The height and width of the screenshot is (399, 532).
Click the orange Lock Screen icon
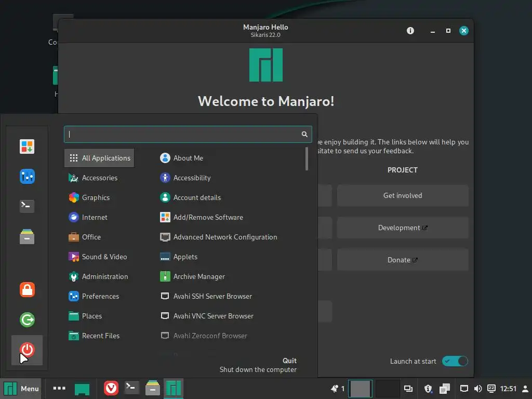pos(27,290)
